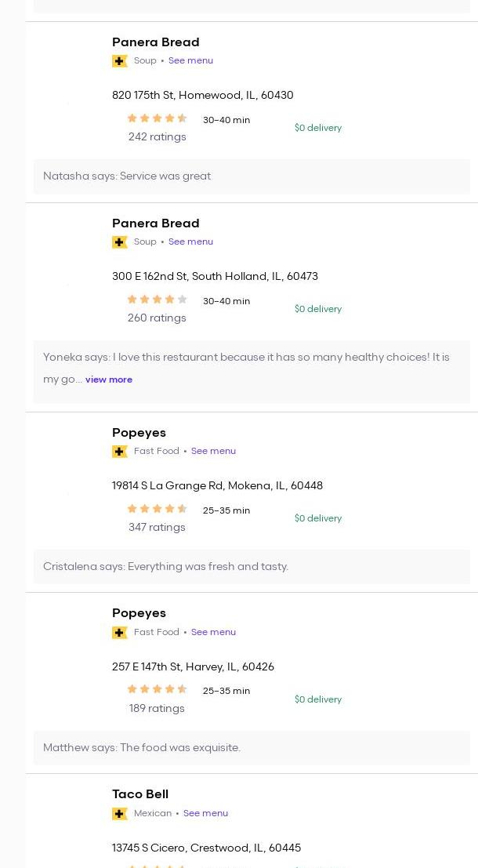Click the plus badge icon on Mokena Popeyes listing
This screenshot has width=478, height=868.
click(120, 452)
